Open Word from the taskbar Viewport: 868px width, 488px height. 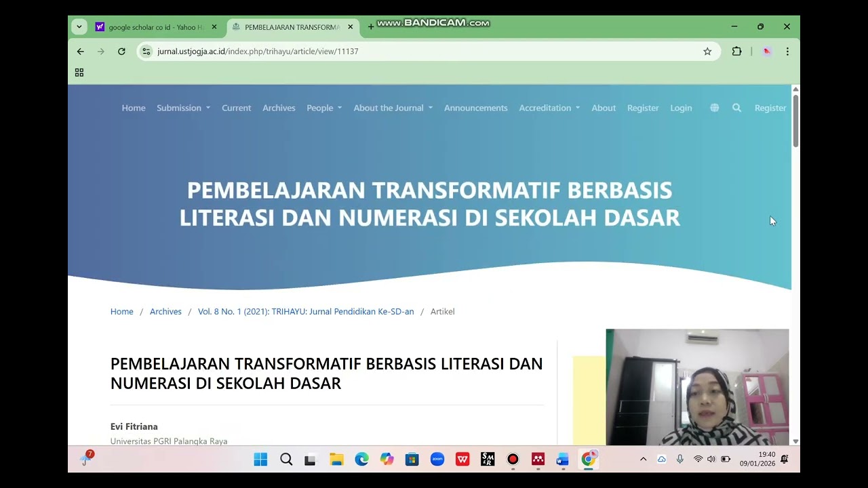[563, 460]
